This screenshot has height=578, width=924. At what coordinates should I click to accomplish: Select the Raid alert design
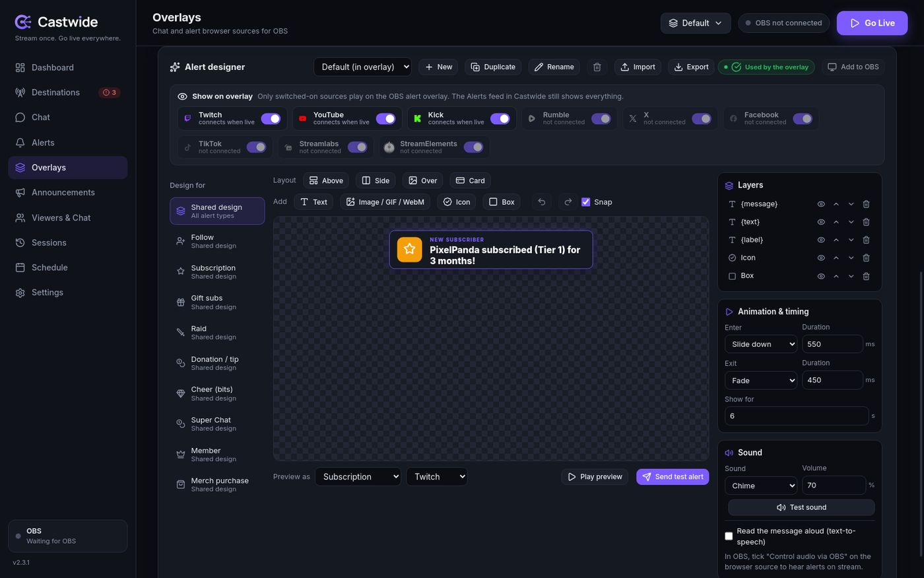[x=217, y=332]
